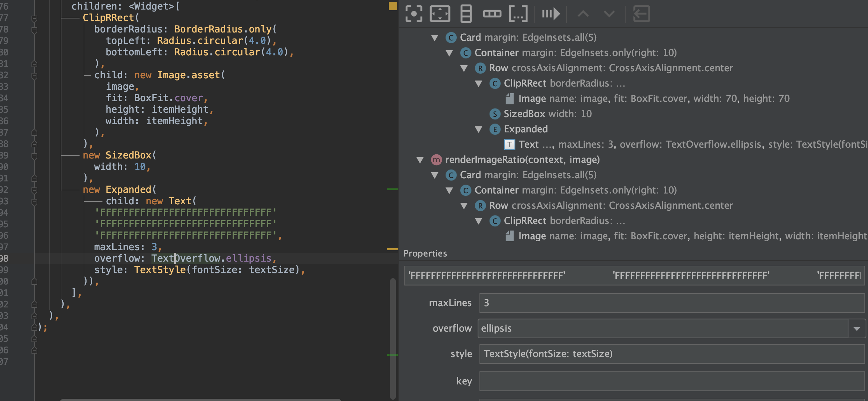This screenshot has width=868, height=401.
Task: Click the Move widget up arrow
Action: pyautogui.click(x=583, y=14)
